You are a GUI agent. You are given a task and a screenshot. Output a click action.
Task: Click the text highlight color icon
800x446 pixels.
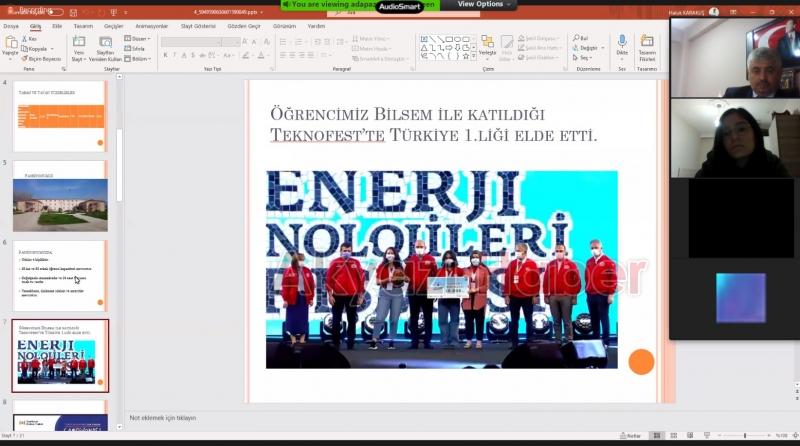246,55
